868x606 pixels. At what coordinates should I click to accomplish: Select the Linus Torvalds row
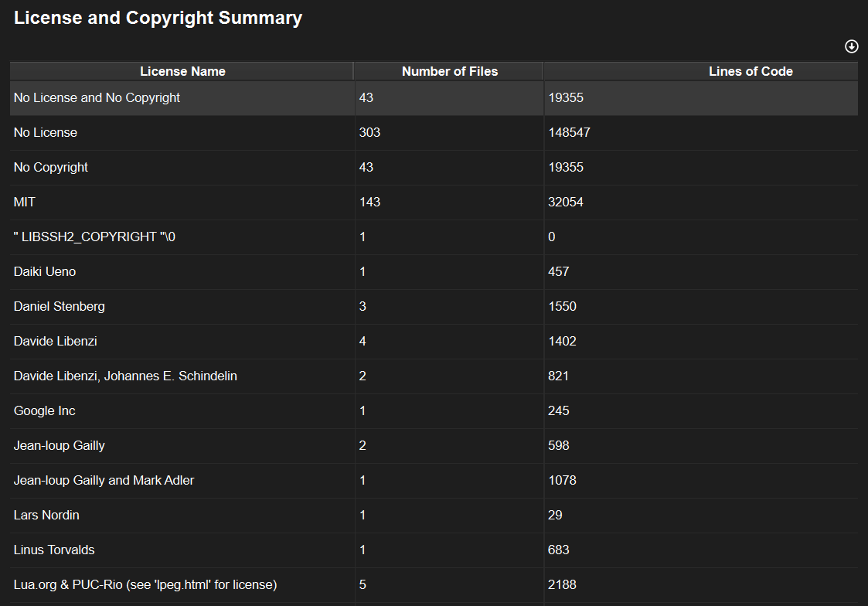pos(54,550)
